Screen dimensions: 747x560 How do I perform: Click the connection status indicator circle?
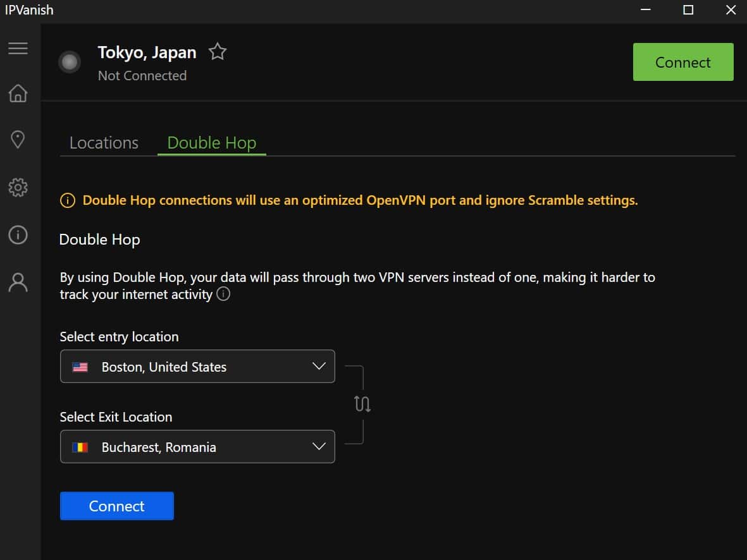[x=70, y=62]
